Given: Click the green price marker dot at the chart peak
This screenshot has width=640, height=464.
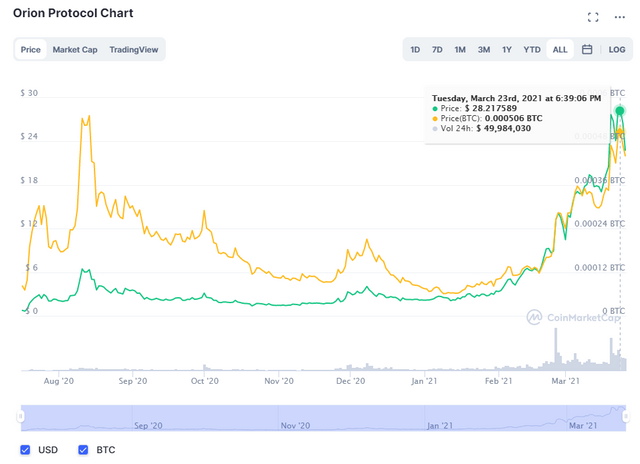Looking at the screenshot, I should click(620, 110).
